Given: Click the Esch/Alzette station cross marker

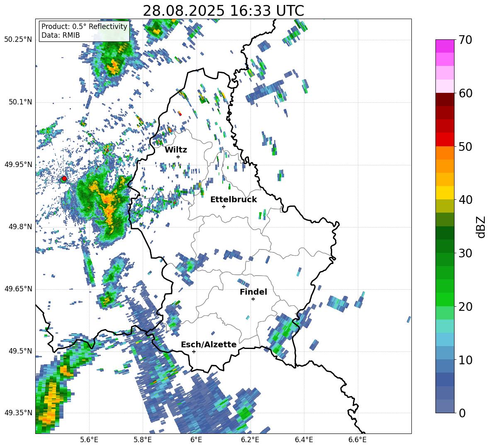Looking at the screenshot, I should [x=194, y=351].
